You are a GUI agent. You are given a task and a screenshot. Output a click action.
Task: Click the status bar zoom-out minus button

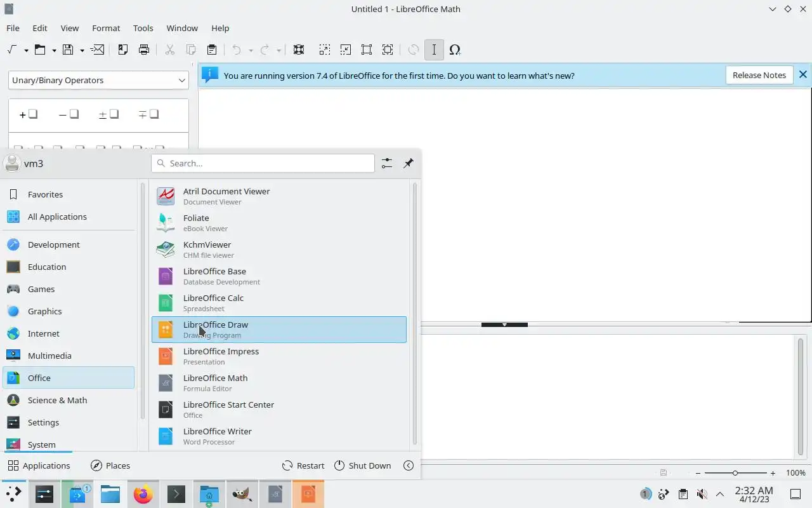tap(698, 473)
